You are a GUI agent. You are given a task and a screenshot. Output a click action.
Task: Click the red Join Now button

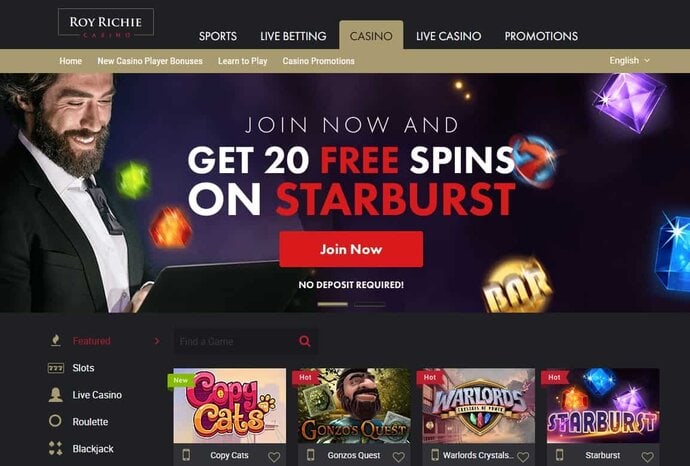pyautogui.click(x=351, y=249)
